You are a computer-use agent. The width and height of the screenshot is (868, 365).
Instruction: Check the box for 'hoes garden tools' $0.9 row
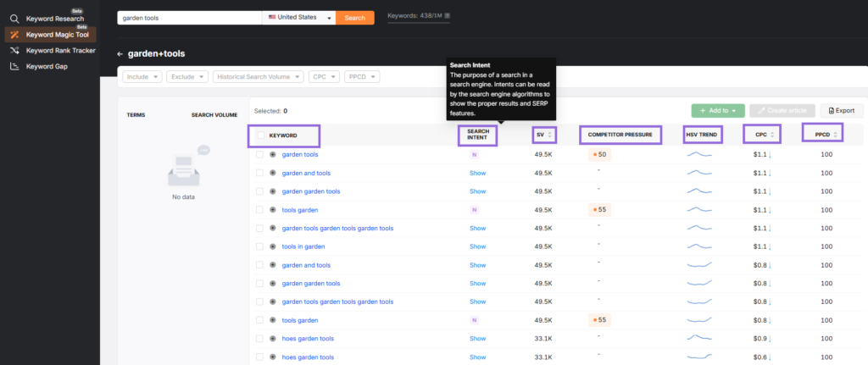[x=259, y=339]
